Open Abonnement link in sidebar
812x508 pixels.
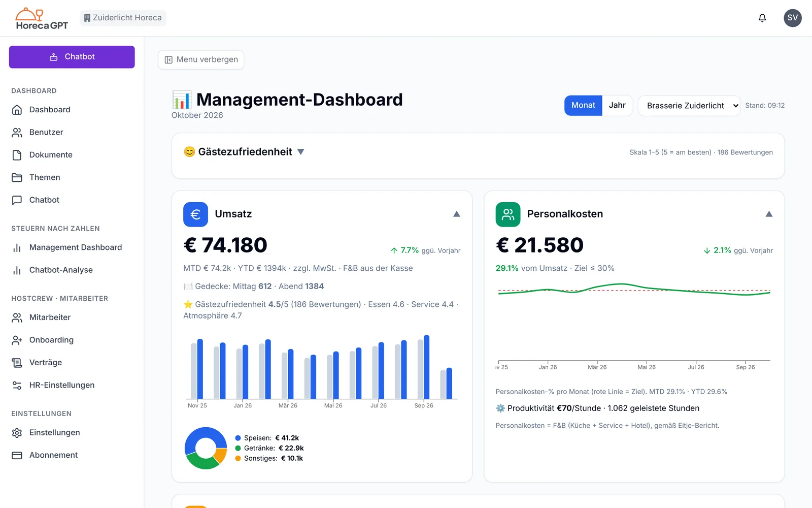(x=72, y=455)
